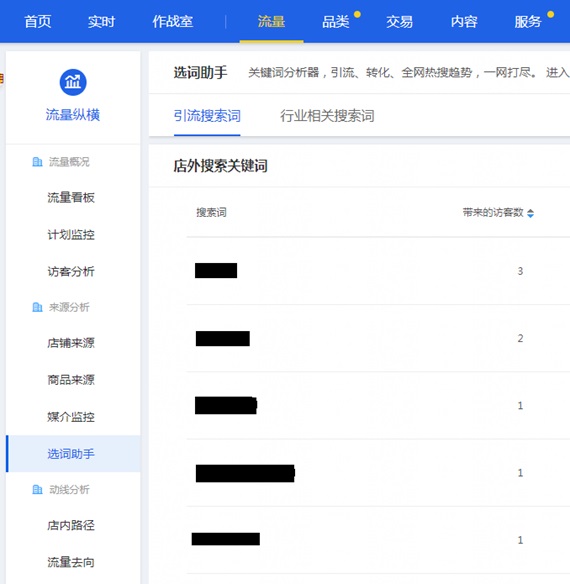Click the 动线分析 section label

click(x=69, y=489)
